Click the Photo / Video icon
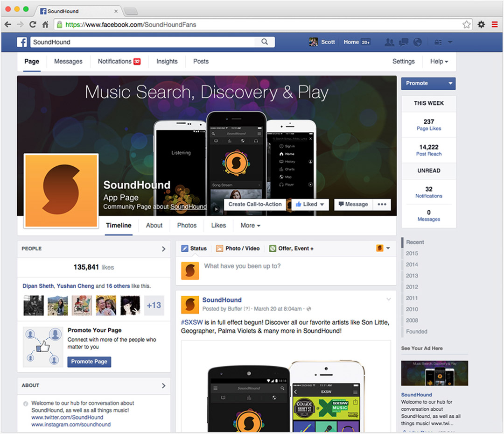 [x=219, y=249]
